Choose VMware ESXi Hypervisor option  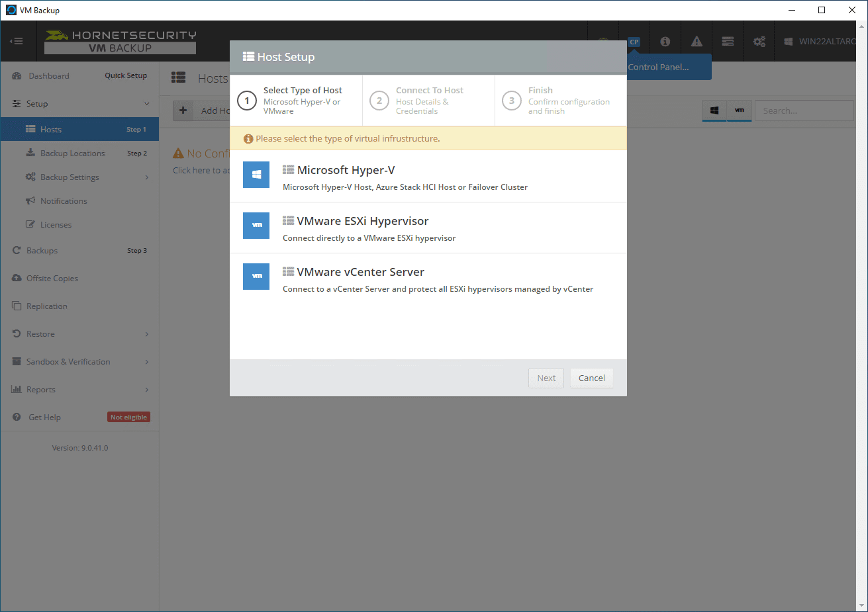(x=428, y=228)
